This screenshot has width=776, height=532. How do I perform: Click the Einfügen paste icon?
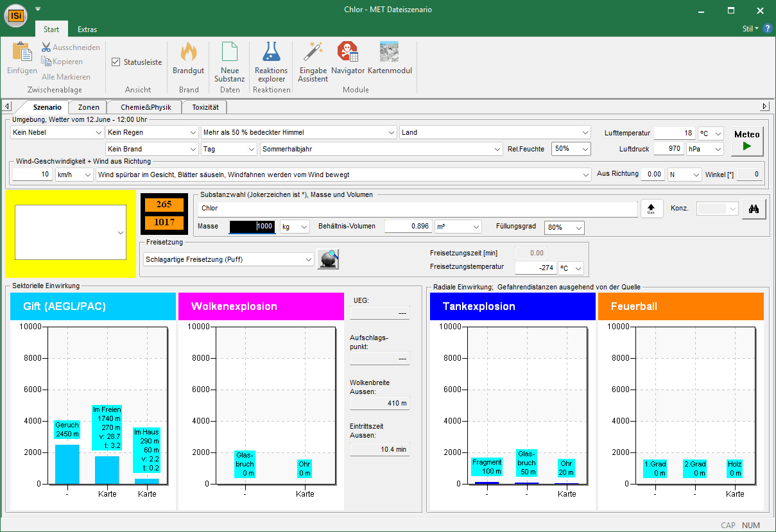pyautogui.click(x=22, y=53)
